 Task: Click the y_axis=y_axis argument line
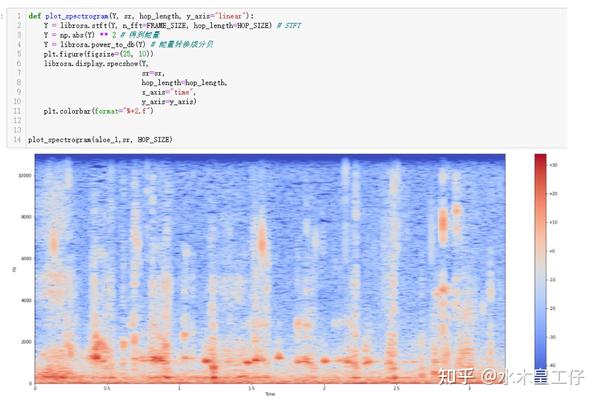pyautogui.click(x=169, y=102)
